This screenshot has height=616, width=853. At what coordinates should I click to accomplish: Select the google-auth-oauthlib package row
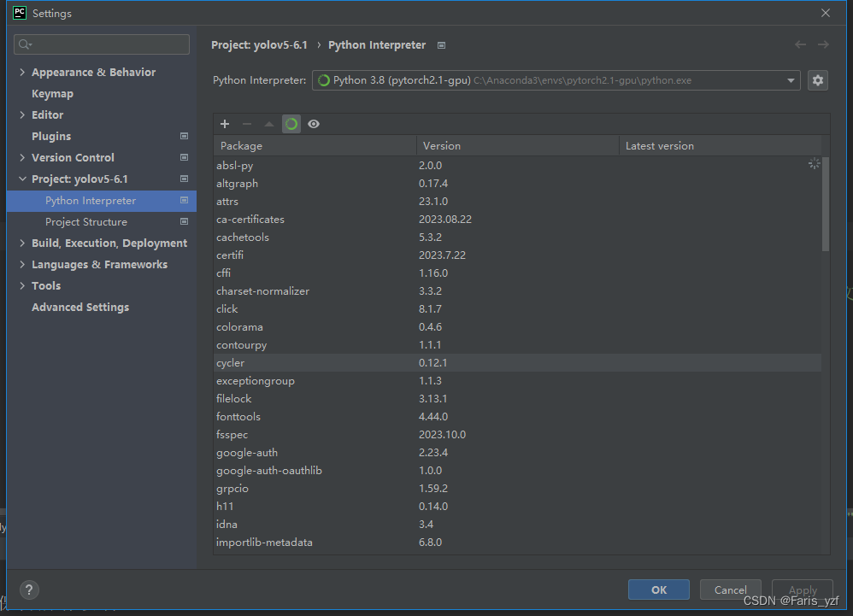click(517, 470)
